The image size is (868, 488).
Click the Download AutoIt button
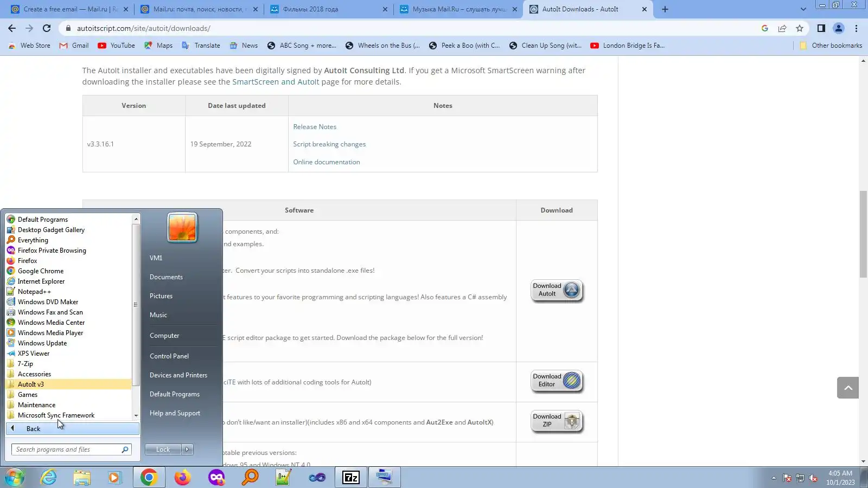pyautogui.click(x=557, y=291)
